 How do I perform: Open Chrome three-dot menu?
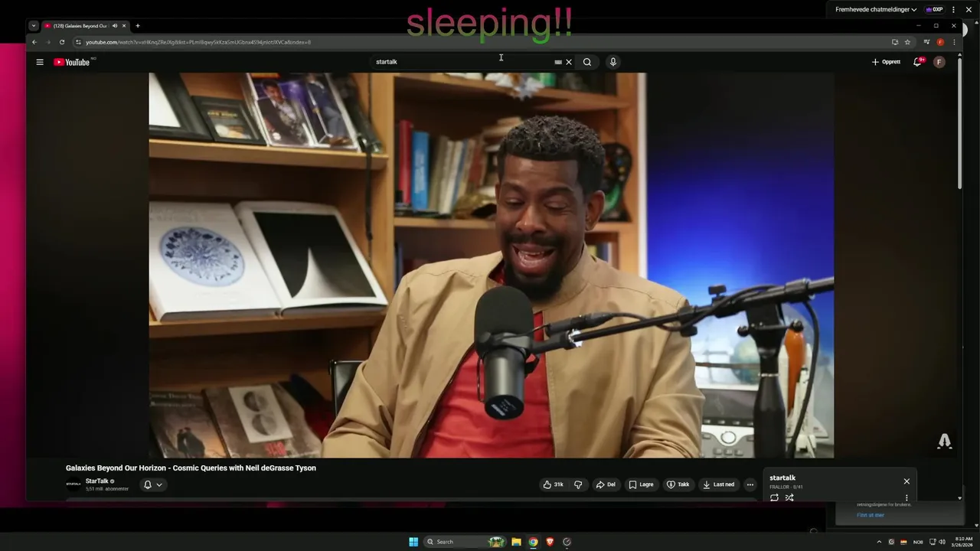954,42
